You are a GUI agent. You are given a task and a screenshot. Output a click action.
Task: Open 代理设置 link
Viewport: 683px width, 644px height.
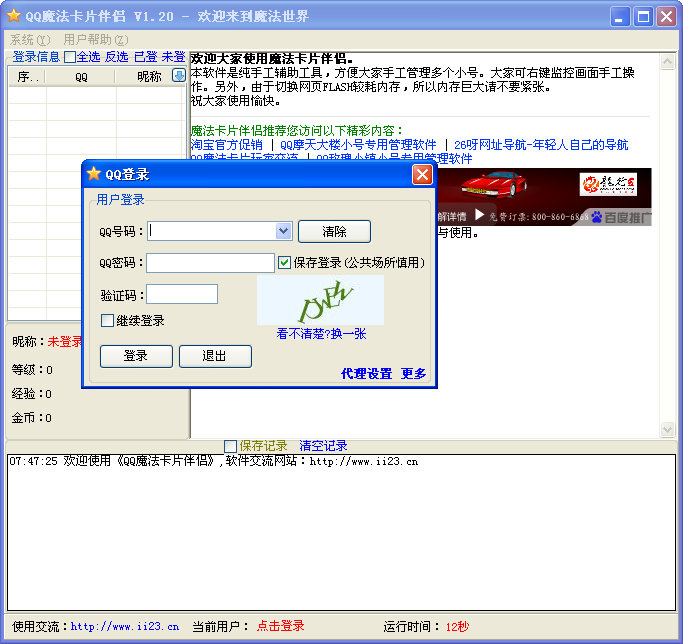366,373
